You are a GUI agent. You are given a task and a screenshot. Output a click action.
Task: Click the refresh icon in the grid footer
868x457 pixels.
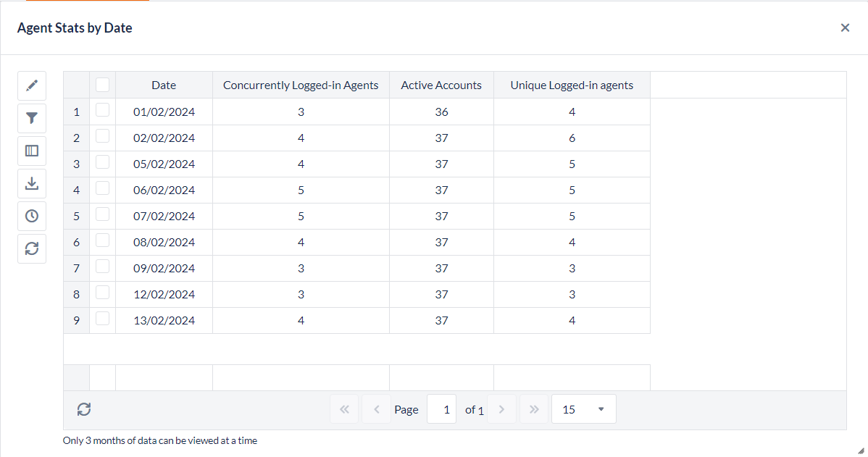83,408
